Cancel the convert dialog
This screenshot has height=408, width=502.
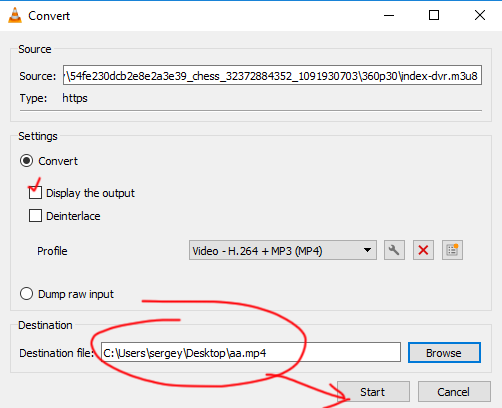coord(454,392)
